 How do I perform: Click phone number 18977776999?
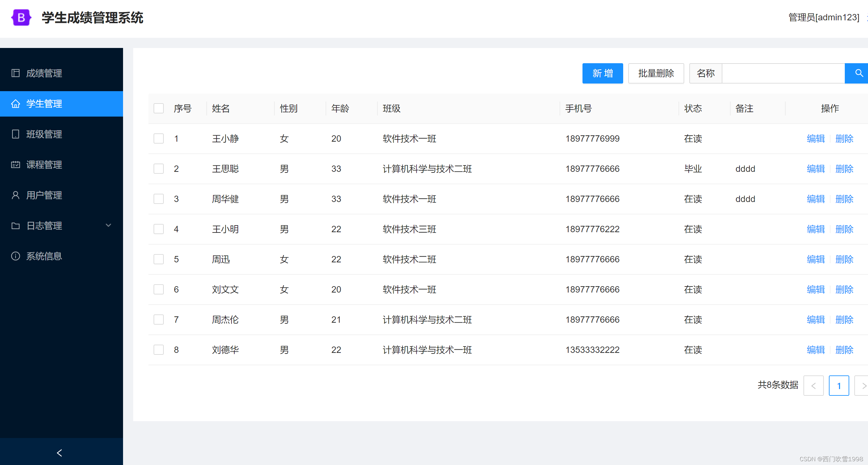pos(592,138)
